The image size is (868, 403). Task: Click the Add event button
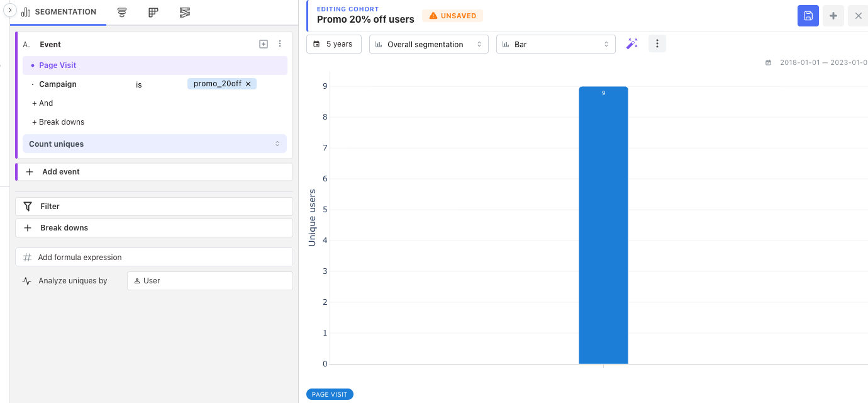pyautogui.click(x=154, y=172)
